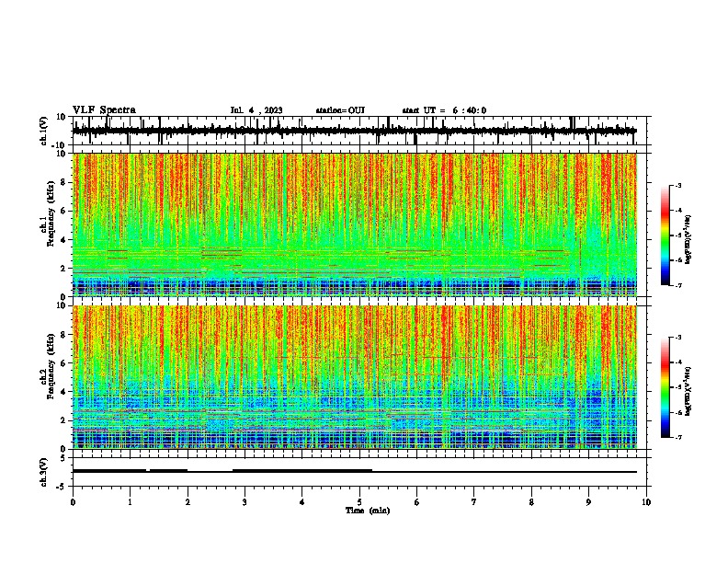Click the ch.1 voltage waveform plot
728x563 pixels.
coord(359,131)
